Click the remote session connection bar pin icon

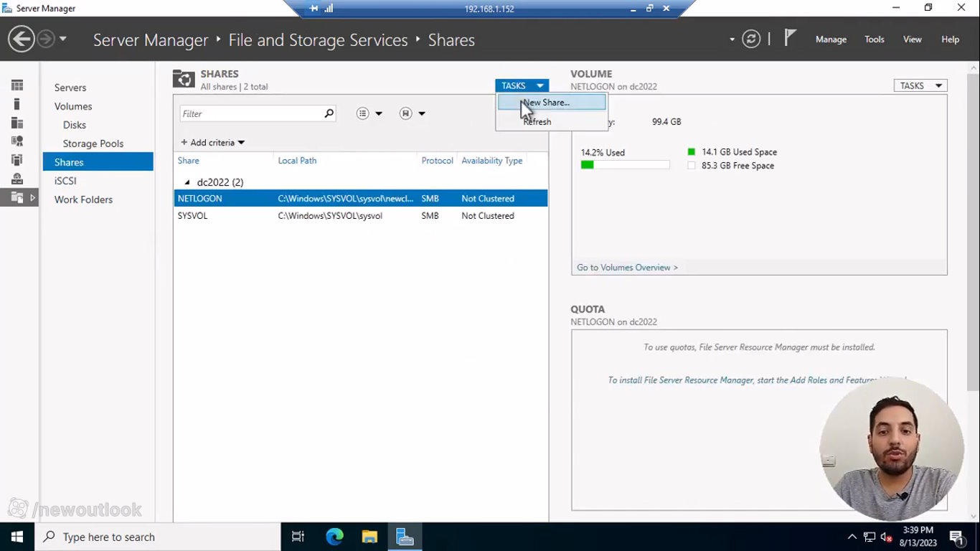(x=314, y=9)
